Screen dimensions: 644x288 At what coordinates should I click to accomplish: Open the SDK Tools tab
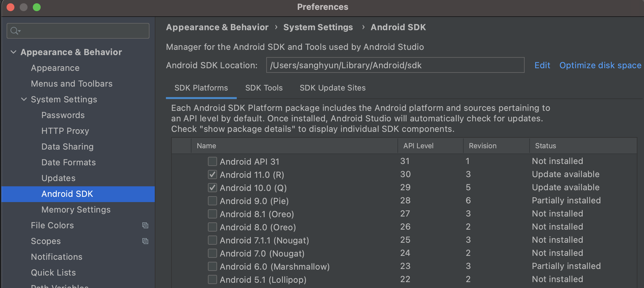(264, 88)
